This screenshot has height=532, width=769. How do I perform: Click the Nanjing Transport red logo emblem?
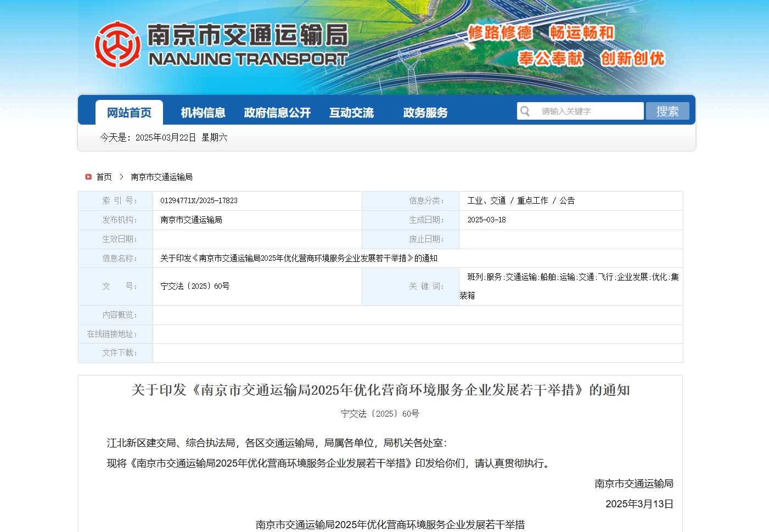click(117, 44)
